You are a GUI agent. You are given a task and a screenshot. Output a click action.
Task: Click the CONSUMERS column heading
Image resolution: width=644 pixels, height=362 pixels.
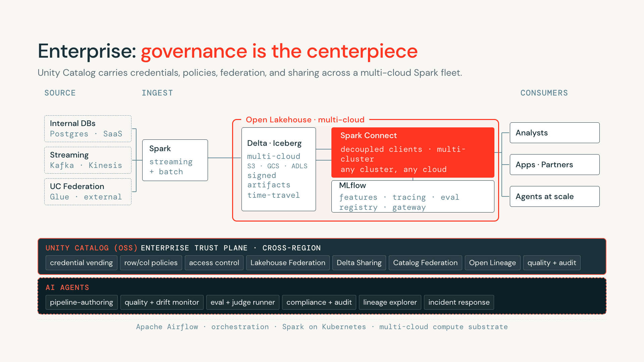tap(544, 93)
